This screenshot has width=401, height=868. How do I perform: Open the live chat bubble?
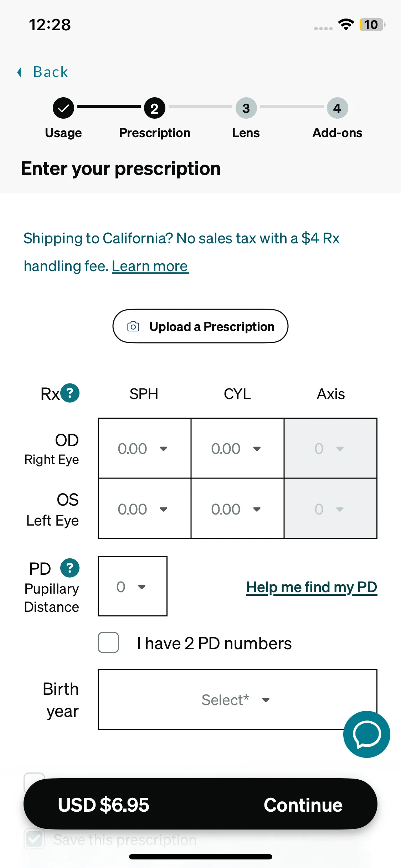click(366, 734)
